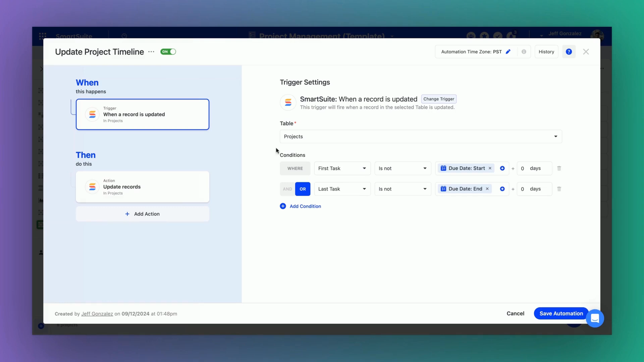Toggle the automation ON switch

coord(168,52)
